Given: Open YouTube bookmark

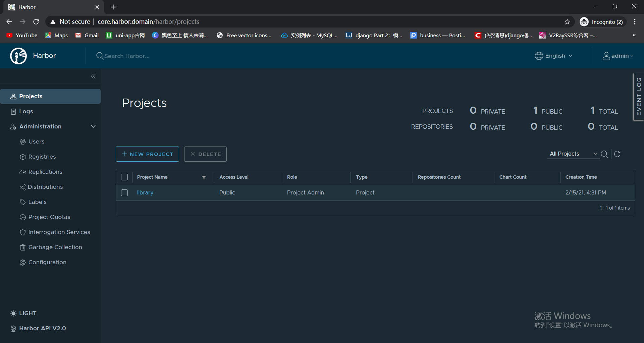Looking at the screenshot, I should (22, 35).
